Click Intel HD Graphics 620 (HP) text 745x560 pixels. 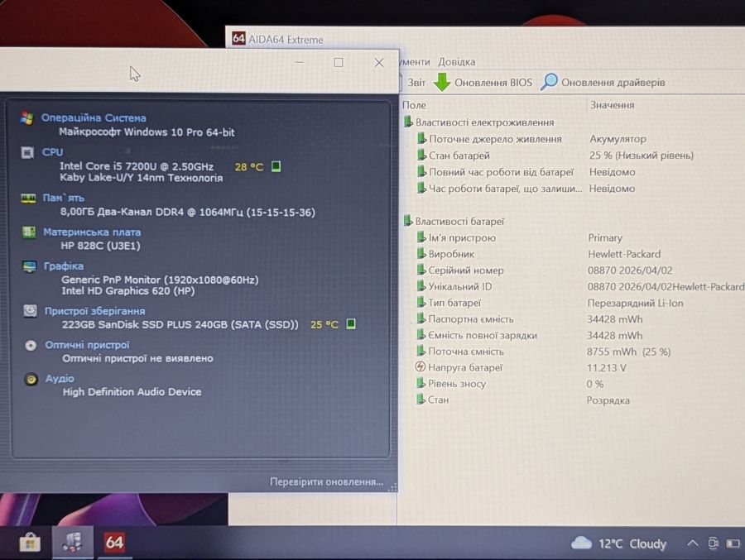click(127, 290)
